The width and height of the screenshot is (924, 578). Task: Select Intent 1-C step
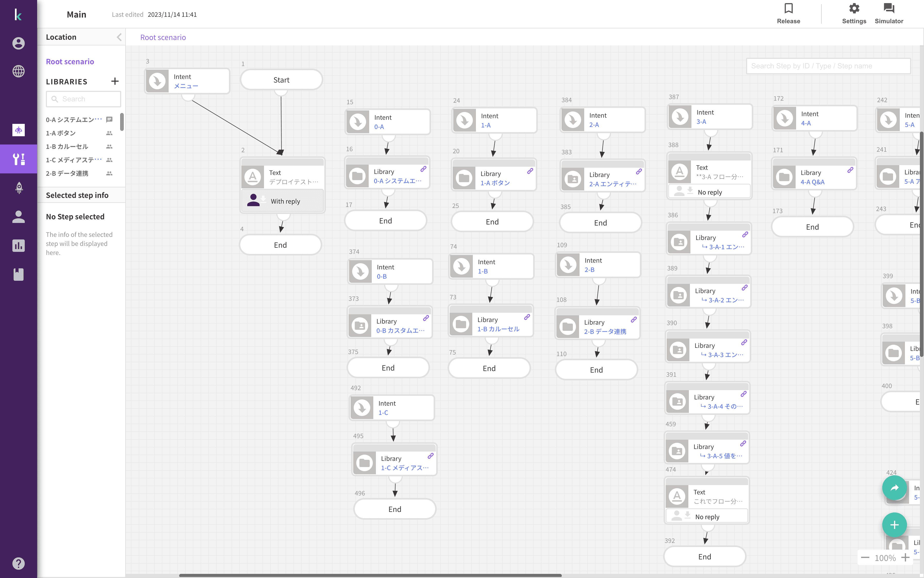click(392, 407)
